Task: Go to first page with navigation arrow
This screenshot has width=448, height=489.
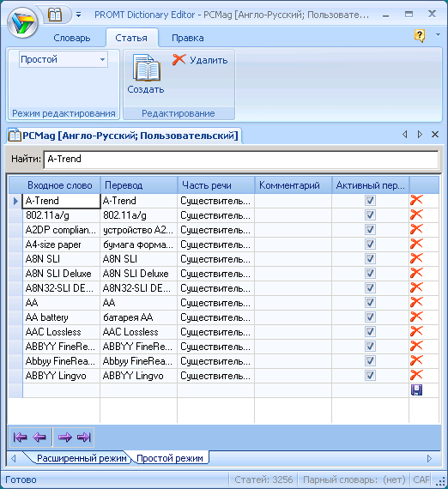Action: 21,438
